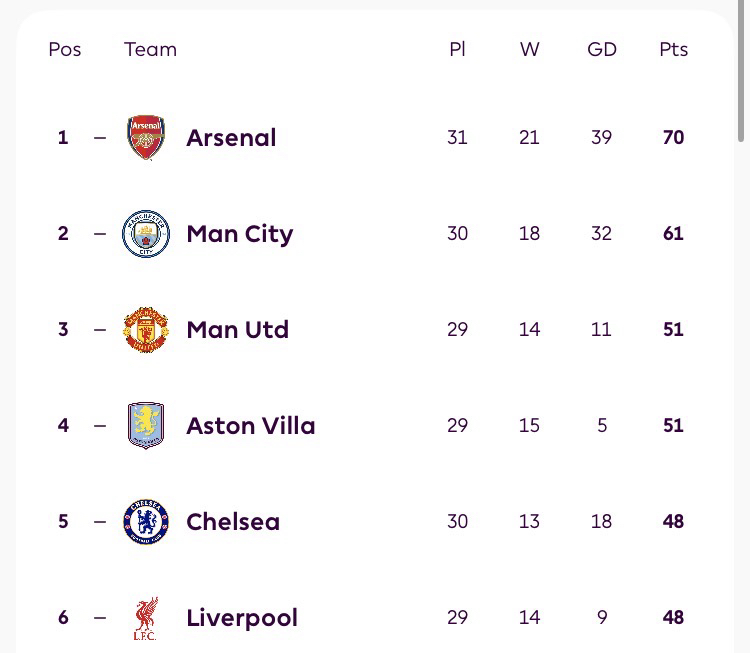Screen dimensions: 750x653
Task: Select the Man Utd team name
Action: [x=237, y=330]
